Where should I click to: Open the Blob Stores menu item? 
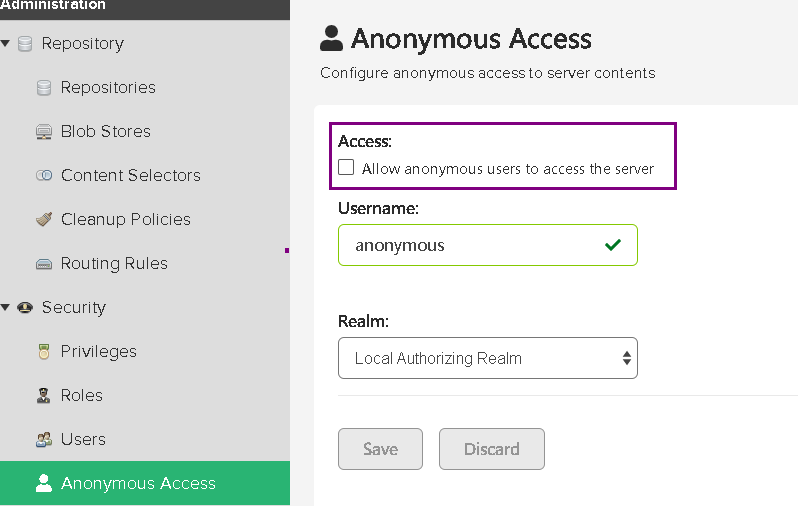point(105,132)
